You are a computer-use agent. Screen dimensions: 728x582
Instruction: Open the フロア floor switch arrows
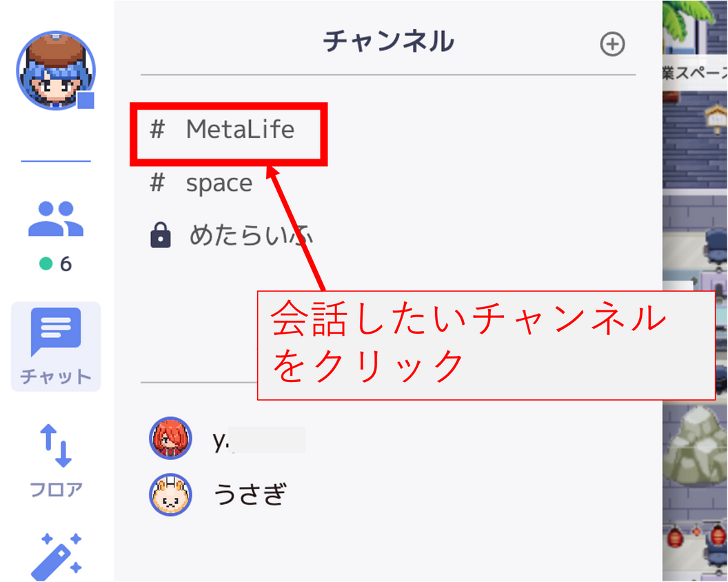(x=56, y=460)
